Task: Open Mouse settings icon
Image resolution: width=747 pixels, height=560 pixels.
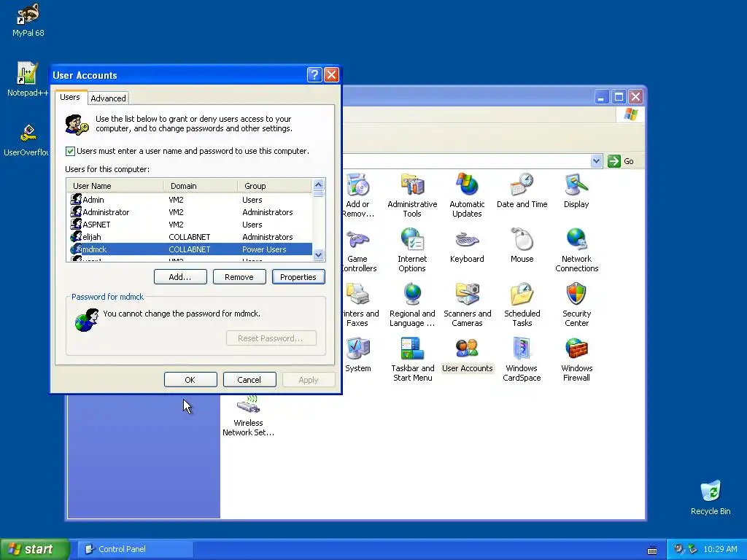Action: click(522, 246)
